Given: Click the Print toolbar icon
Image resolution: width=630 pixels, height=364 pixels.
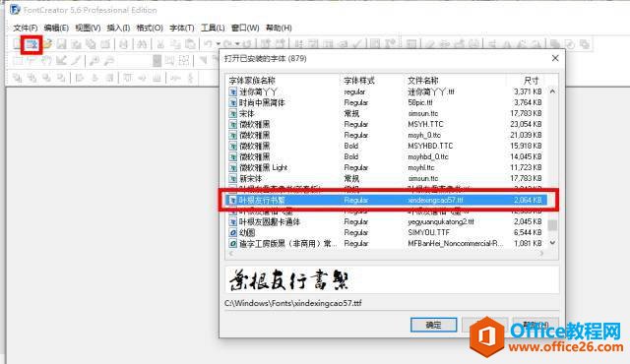Looking at the screenshot, I should tap(124, 44).
